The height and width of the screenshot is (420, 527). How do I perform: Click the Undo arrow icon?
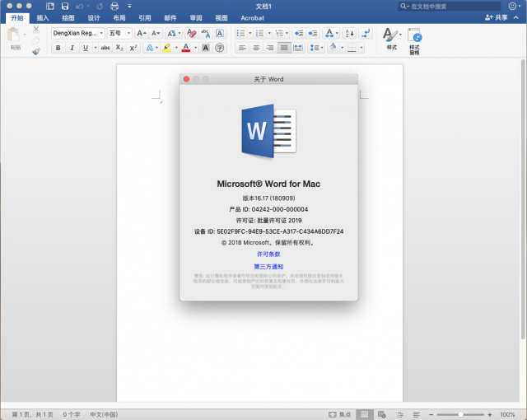[x=79, y=6]
